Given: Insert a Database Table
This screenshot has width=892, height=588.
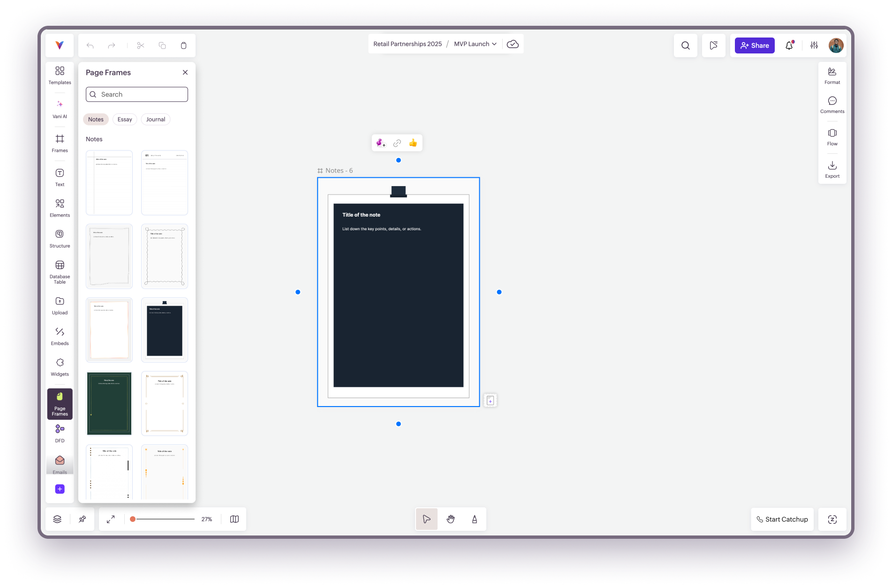Looking at the screenshot, I should point(60,272).
